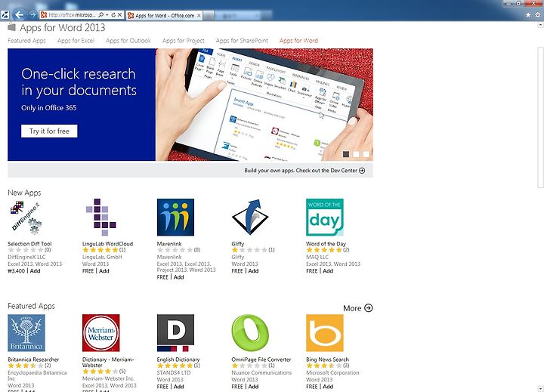
Task: Switch to the Apps for Outlook tab
Action: [128, 41]
